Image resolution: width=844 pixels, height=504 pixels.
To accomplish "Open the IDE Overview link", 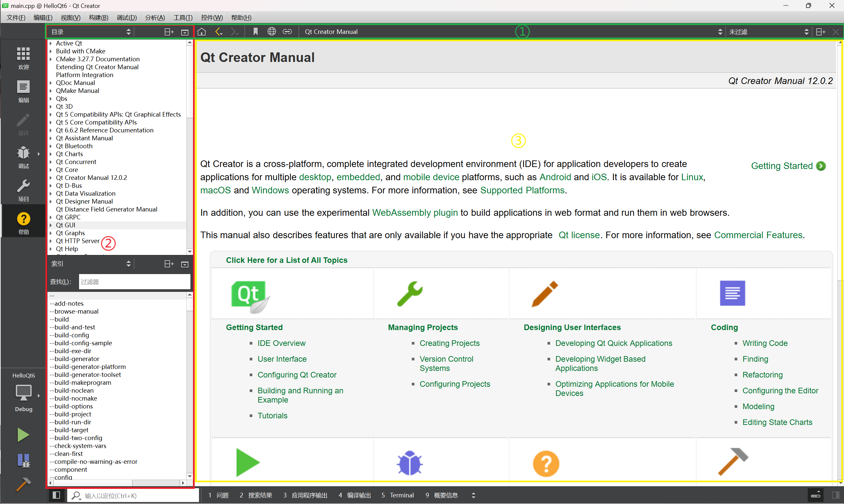I will [x=281, y=343].
